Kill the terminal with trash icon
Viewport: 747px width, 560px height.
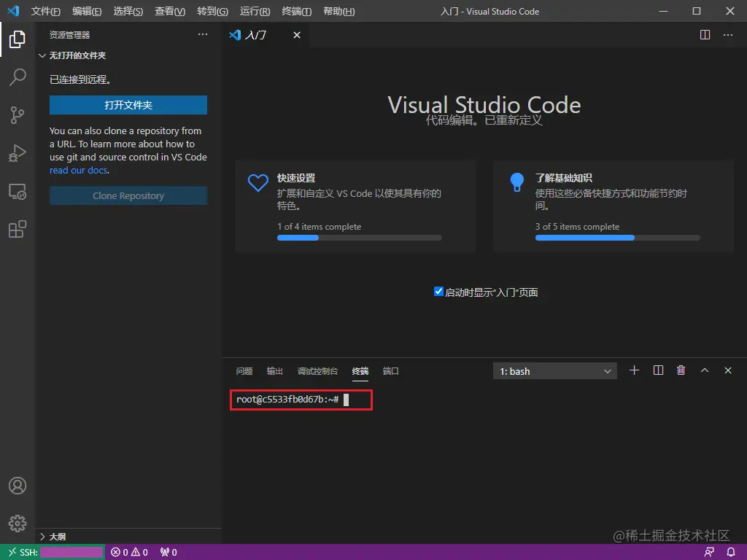coord(681,370)
